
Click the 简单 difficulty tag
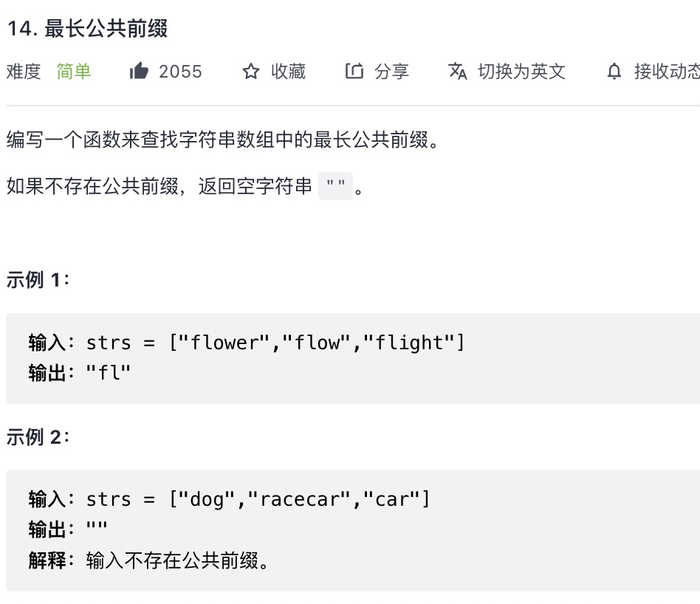(x=74, y=72)
